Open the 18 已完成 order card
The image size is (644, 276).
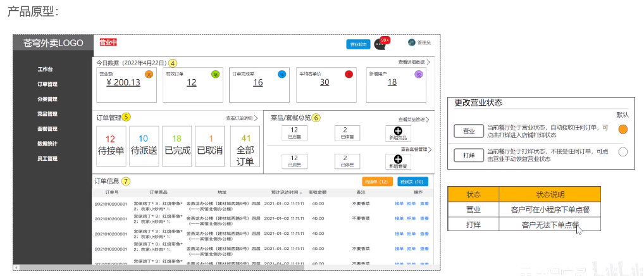(x=177, y=146)
